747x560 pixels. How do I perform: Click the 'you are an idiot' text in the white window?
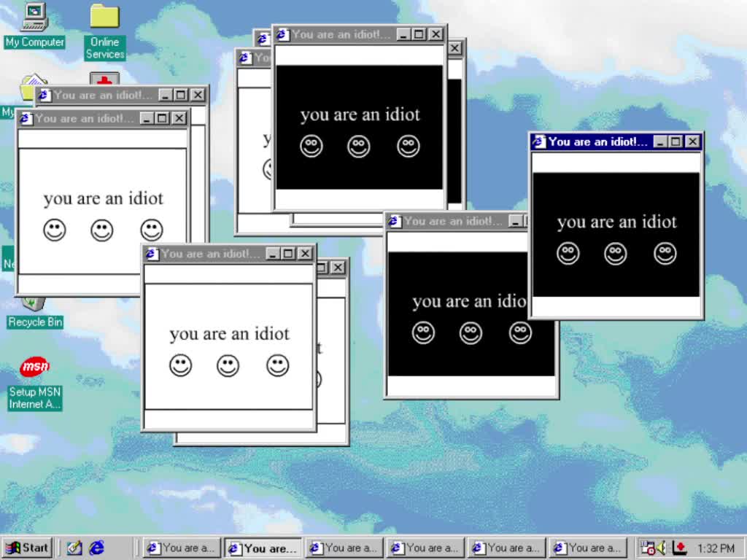pos(229,333)
